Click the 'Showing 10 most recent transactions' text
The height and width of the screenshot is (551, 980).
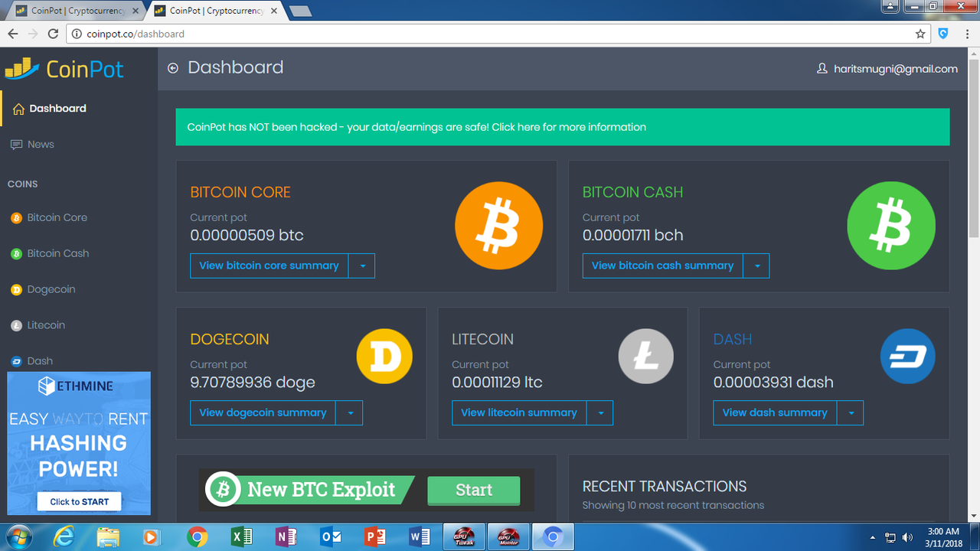674,505
